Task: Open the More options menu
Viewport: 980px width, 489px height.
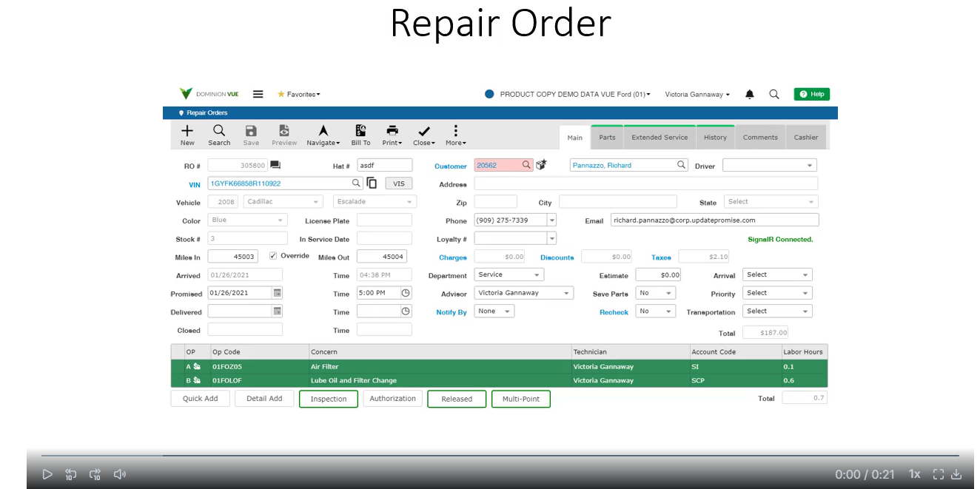Action: pos(455,135)
